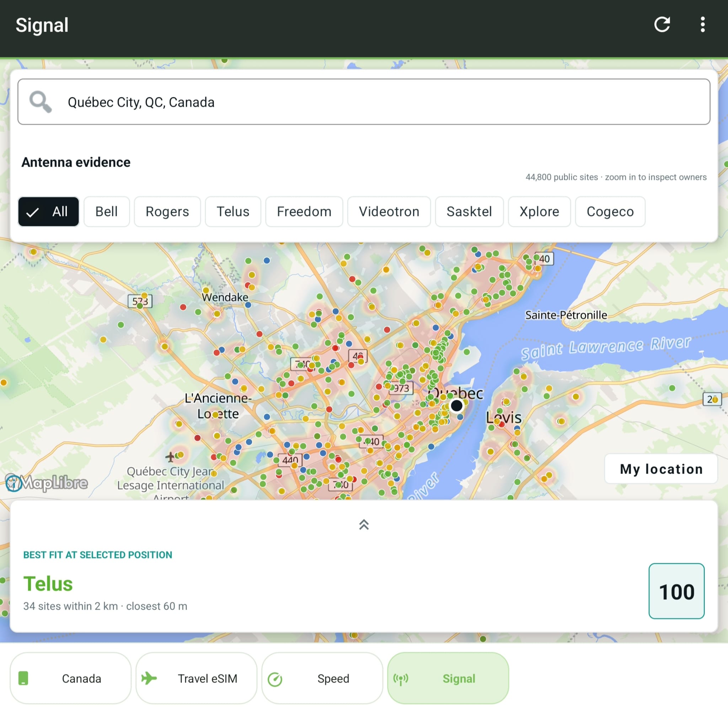The width and height of the screenshot is (728, 707).
Task: Click the '34 sites within 2 km' text
Action: [71, 606]
